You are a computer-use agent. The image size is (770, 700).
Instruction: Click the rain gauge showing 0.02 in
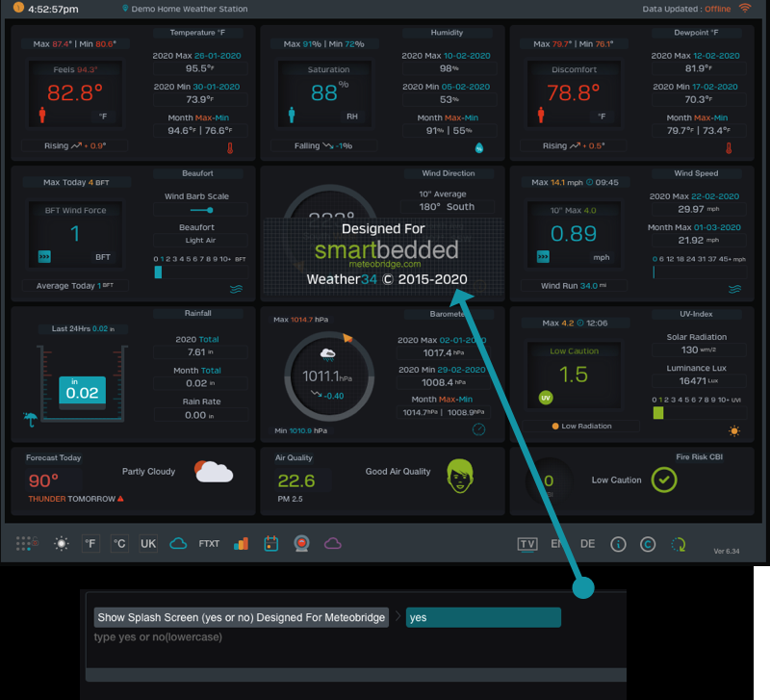click(x=82, y=383)
